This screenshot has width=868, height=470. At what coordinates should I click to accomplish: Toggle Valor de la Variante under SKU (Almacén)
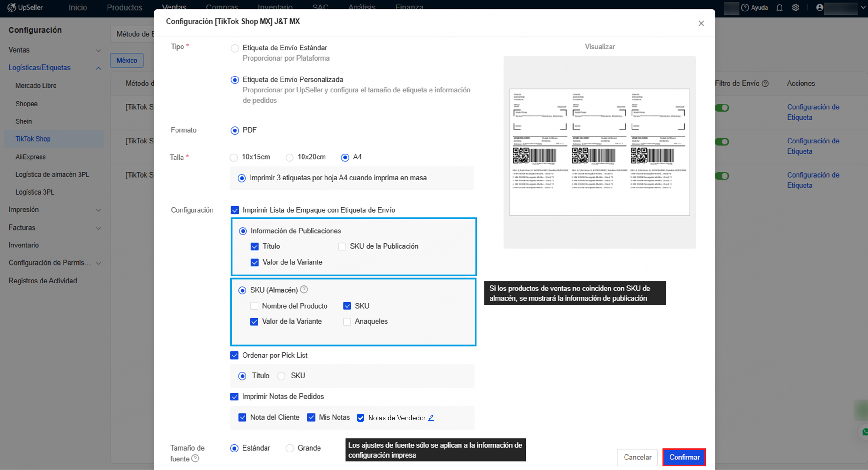[254, 321]
